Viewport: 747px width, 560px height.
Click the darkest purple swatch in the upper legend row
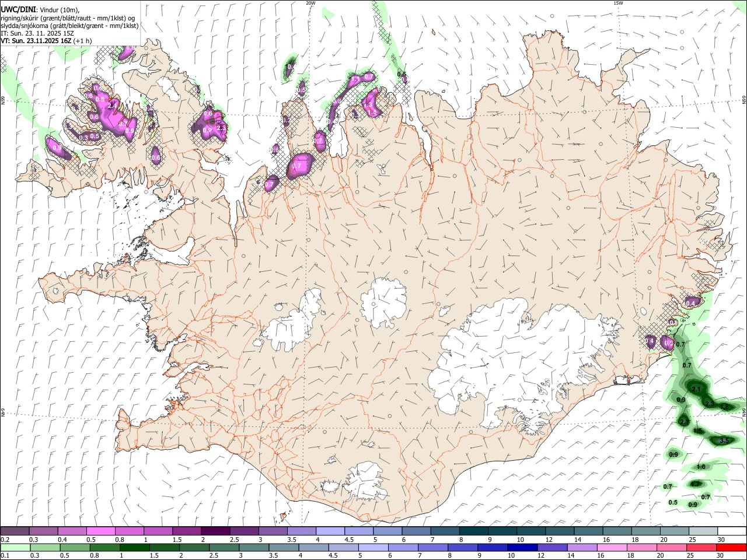pyautogui.click(x=215, y=531)
